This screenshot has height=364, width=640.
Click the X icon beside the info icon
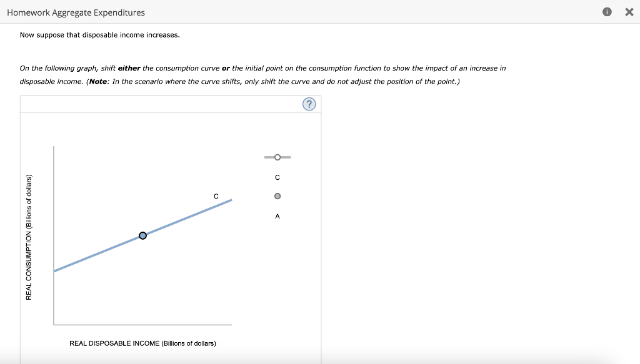point(628,12)
